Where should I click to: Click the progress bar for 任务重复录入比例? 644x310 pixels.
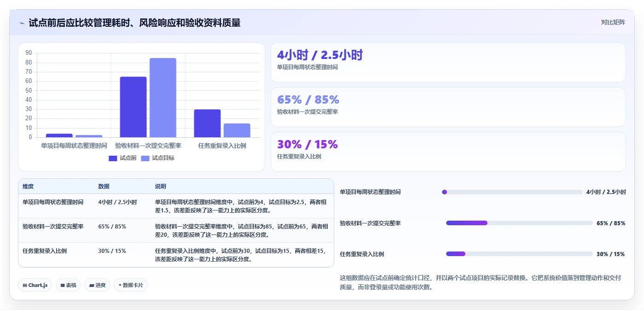[519, 254]
